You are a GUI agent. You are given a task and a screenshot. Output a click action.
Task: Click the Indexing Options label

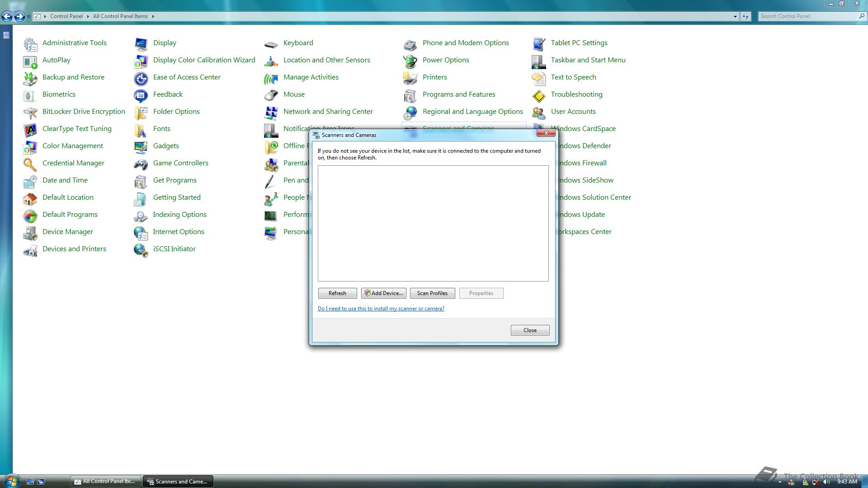pyautogui.click(x=179, y=215)
